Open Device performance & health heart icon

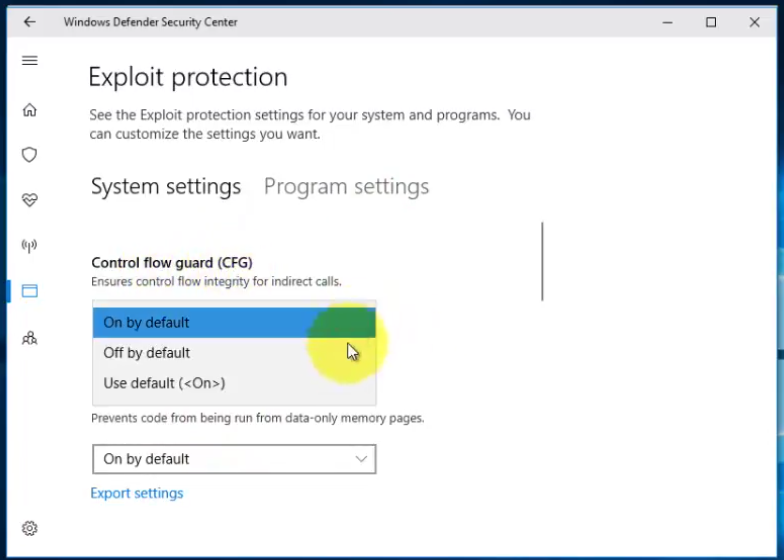point(30,200)
